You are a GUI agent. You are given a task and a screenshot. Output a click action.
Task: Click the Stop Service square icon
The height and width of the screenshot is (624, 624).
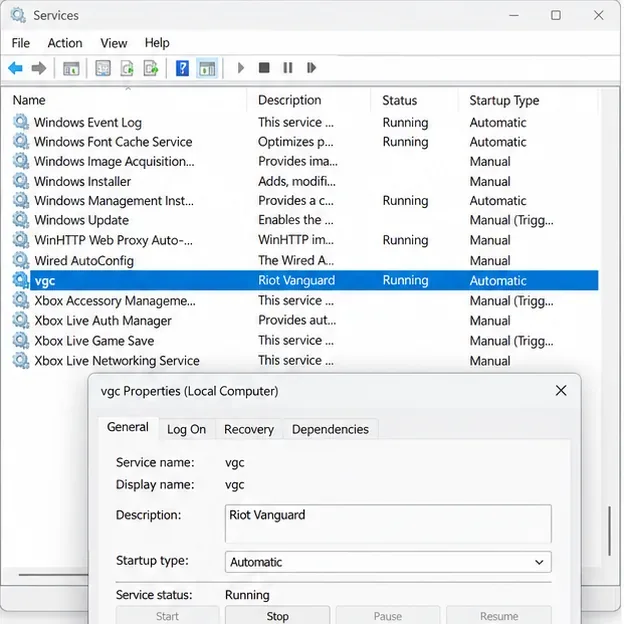(x=264, y=68)
